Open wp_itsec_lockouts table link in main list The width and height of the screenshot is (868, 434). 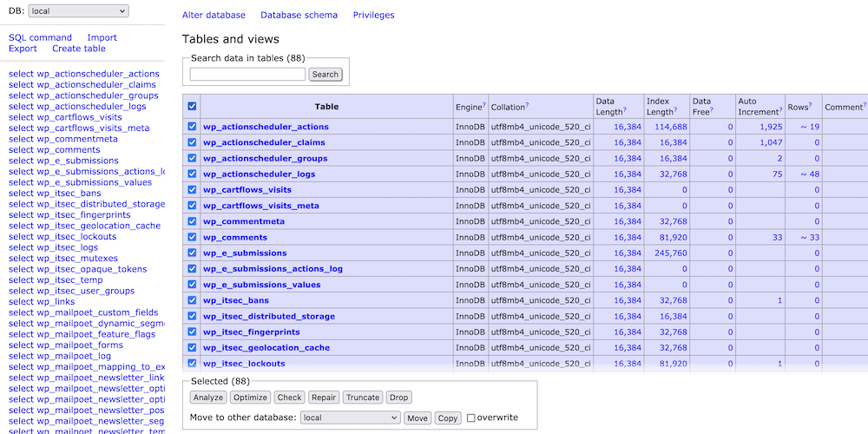coord(244,364)
